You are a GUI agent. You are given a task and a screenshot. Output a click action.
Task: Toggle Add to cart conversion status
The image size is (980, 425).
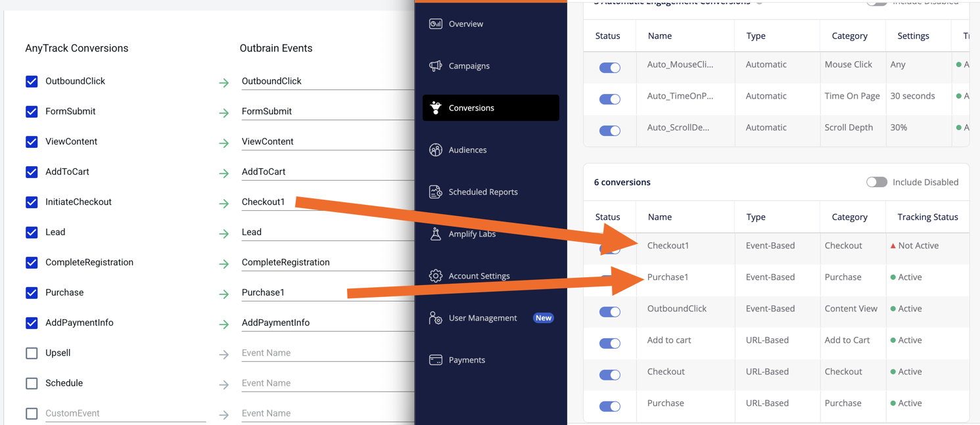tap(609, 344)
